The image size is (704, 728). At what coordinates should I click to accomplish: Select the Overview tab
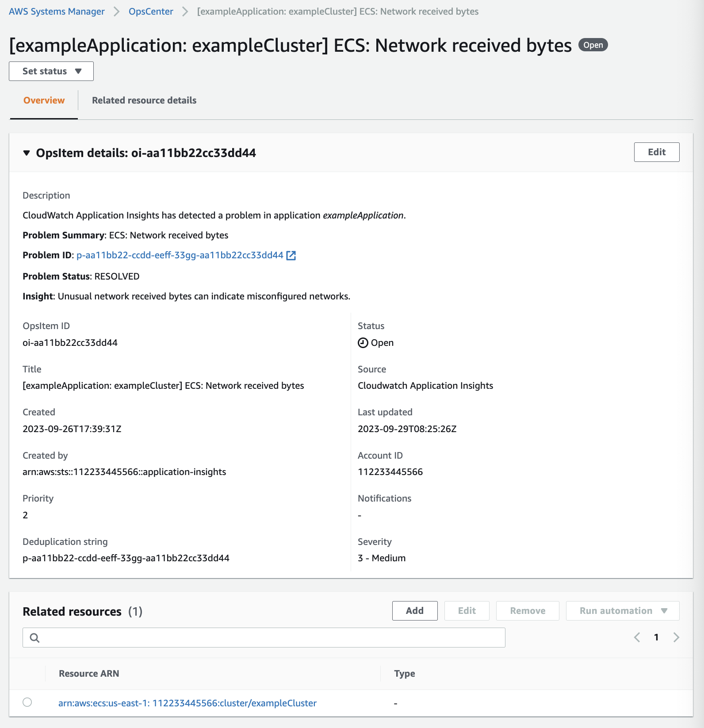point(44,100)
